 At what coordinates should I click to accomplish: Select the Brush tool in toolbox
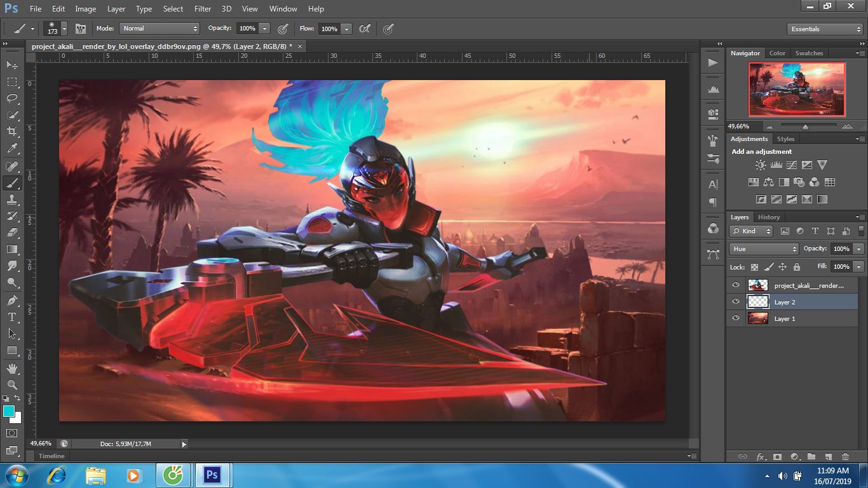point(12,183)
